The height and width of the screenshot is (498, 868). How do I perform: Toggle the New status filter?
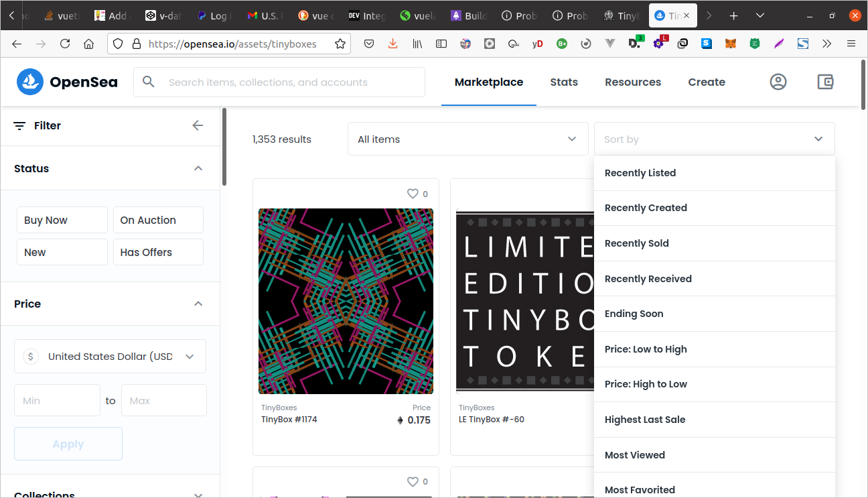point(62,252)
